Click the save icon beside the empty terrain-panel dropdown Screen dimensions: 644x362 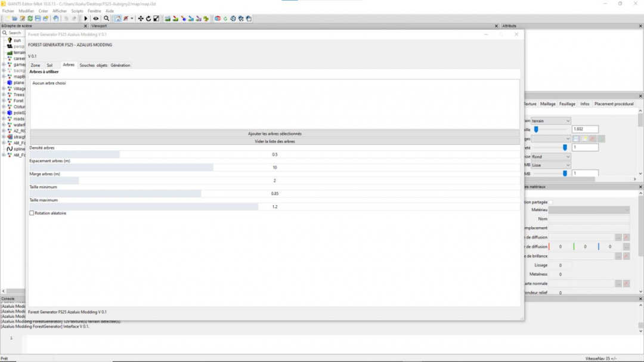coord(576,139)
